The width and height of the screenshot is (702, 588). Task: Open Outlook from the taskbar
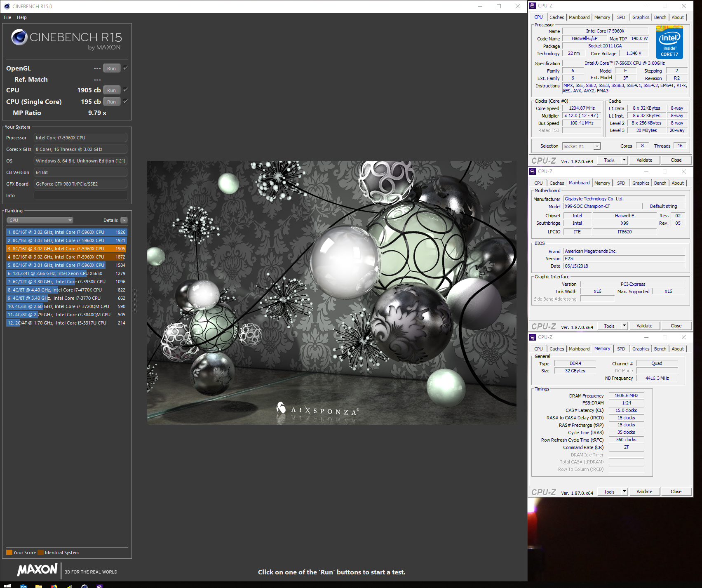coord(23,586)
